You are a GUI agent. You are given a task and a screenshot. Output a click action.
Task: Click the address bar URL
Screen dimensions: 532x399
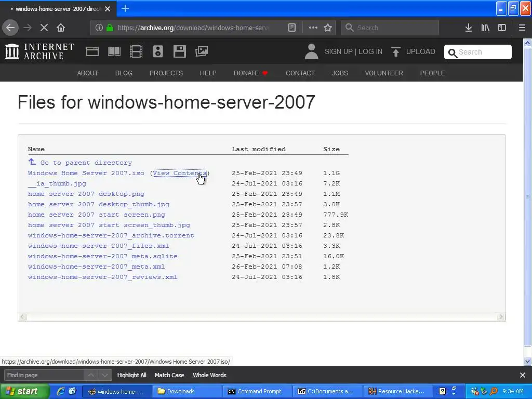click(193, 28)
